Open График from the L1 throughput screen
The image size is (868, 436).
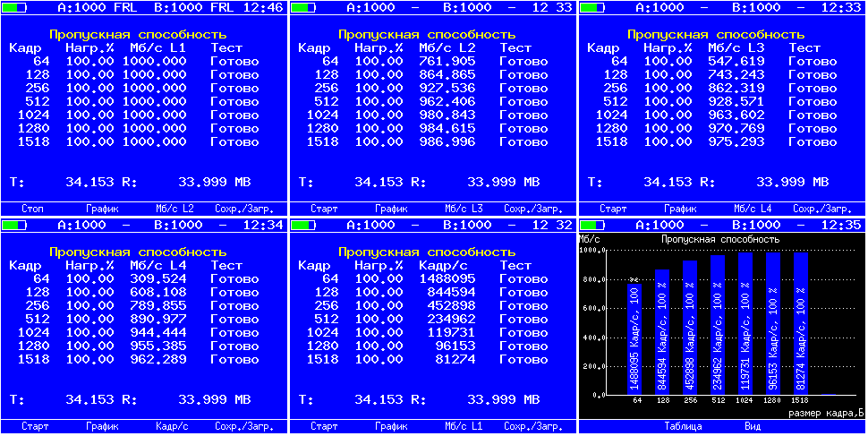102,209
